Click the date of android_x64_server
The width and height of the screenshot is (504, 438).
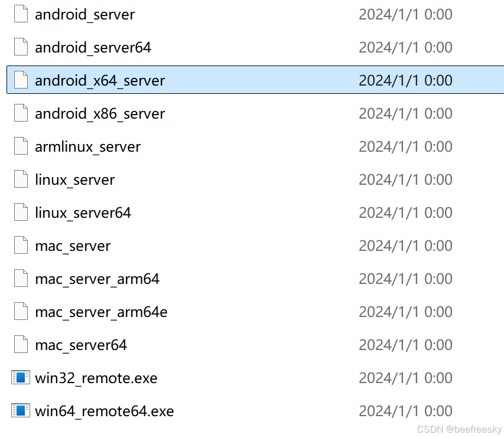coord(406,81)
